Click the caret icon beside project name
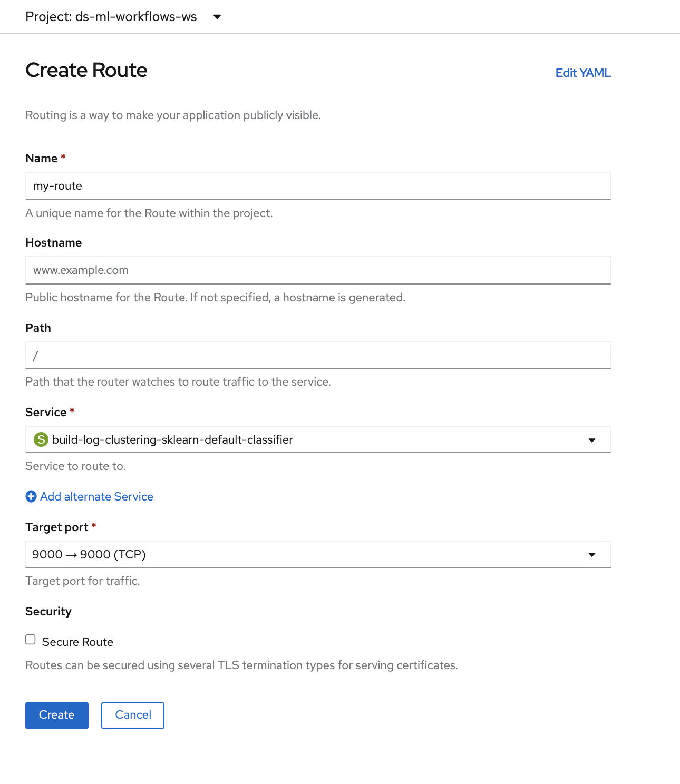This screenshot has width=680, height=784. (x=218, y=17)
